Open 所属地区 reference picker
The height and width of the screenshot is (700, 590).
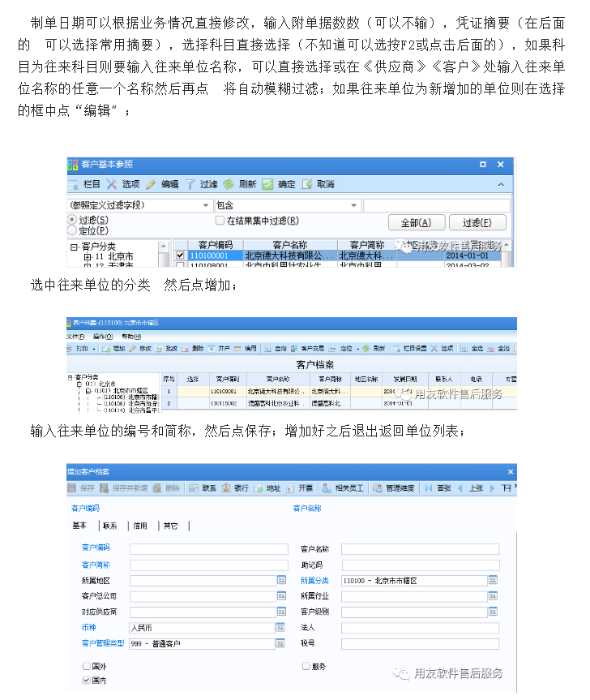point(281,580)
